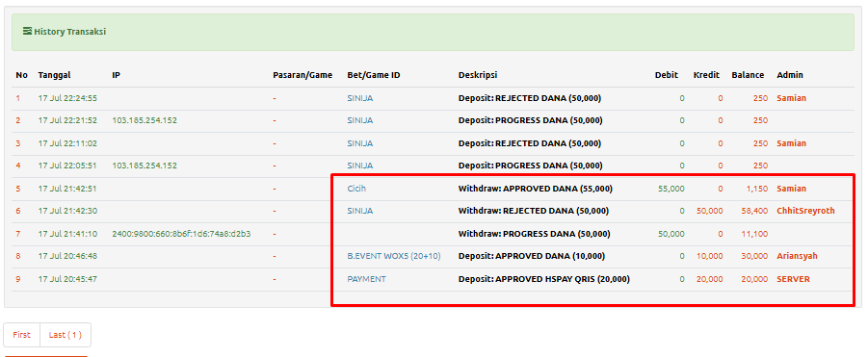Click the History Transaksi list icon

coord(27,32)
